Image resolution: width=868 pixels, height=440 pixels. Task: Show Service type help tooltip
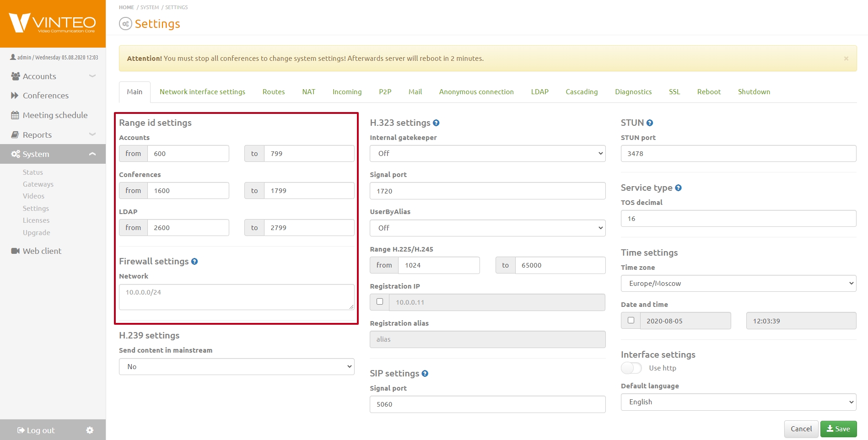pyautogui.click(x=679, y=188)
